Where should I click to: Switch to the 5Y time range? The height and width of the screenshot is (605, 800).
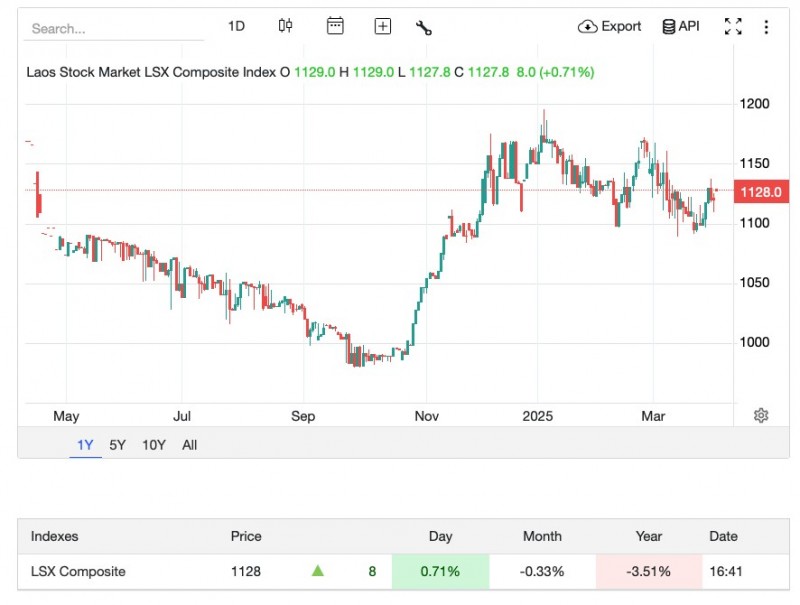click(117, 445)
